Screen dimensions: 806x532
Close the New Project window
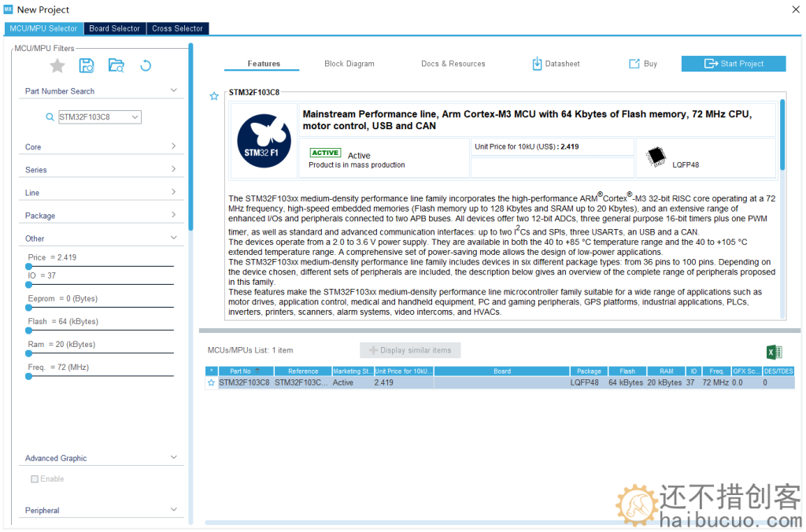pos(796,9)
